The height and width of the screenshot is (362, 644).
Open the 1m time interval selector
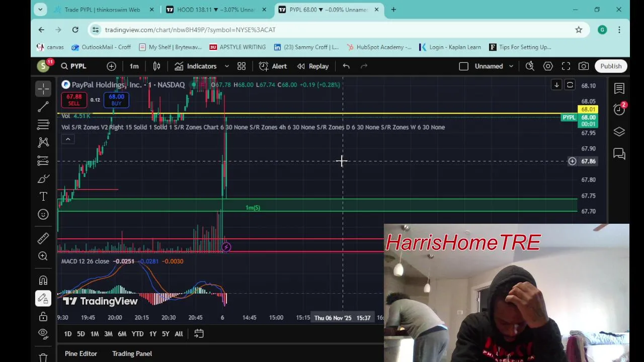pyautogui.click(x=134, y=66)
